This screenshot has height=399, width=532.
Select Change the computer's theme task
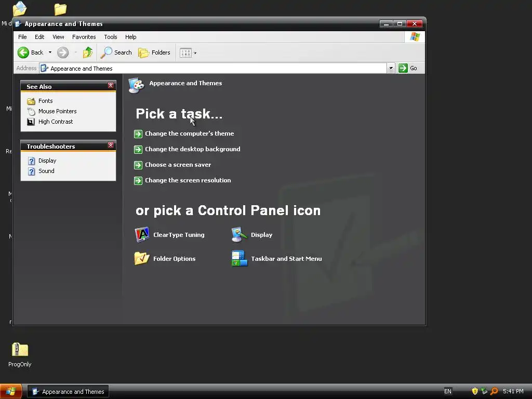click(189, 134)
